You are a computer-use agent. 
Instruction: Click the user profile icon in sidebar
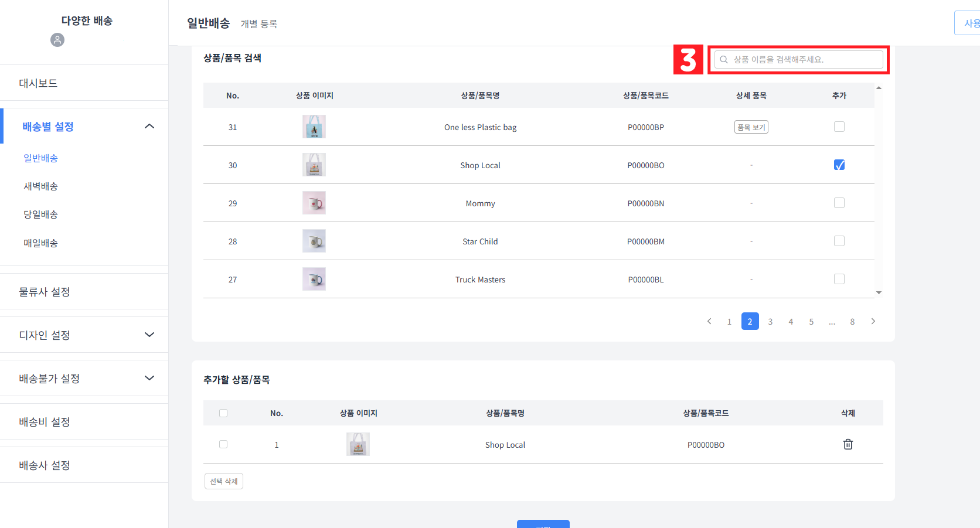[57, 40]
